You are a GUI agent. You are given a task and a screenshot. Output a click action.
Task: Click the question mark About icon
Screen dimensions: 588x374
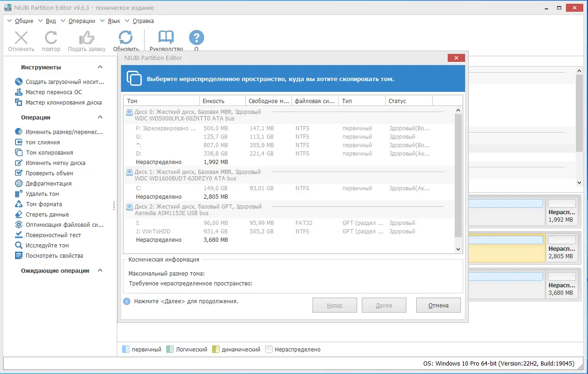tap(196, 37)
